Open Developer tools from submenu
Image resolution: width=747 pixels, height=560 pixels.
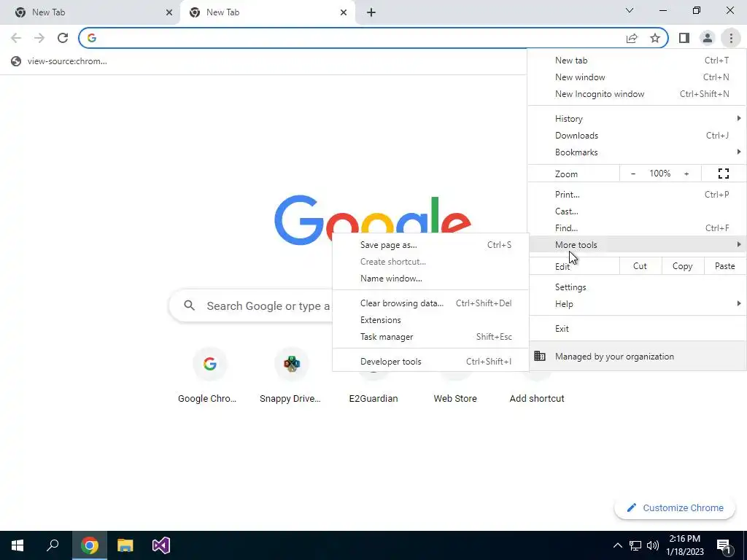click(x=430, y=362)
